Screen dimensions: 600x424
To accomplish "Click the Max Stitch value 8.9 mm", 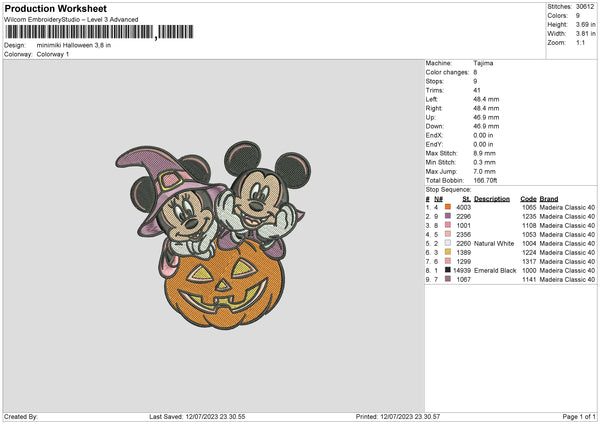I will point(484,153).
